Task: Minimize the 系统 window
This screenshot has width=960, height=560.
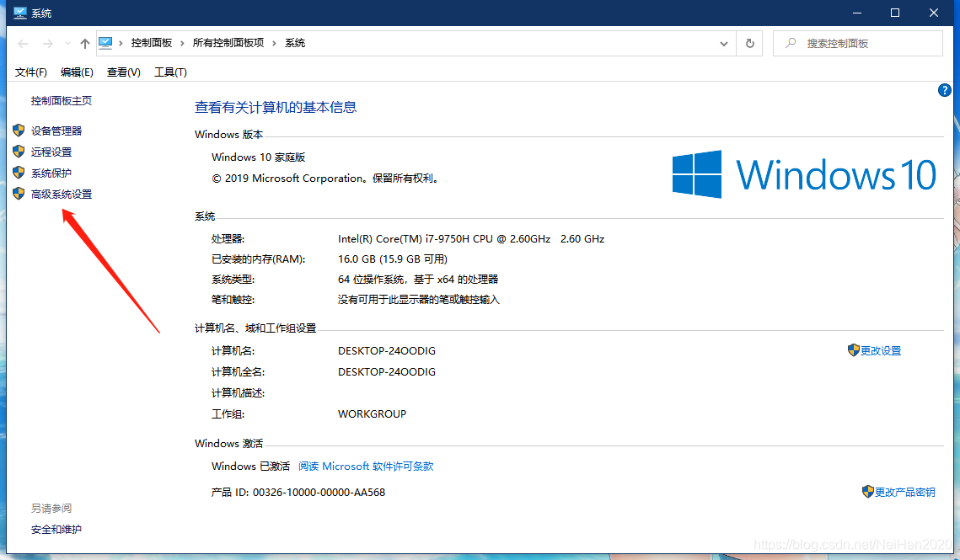Action: (857, 13)
